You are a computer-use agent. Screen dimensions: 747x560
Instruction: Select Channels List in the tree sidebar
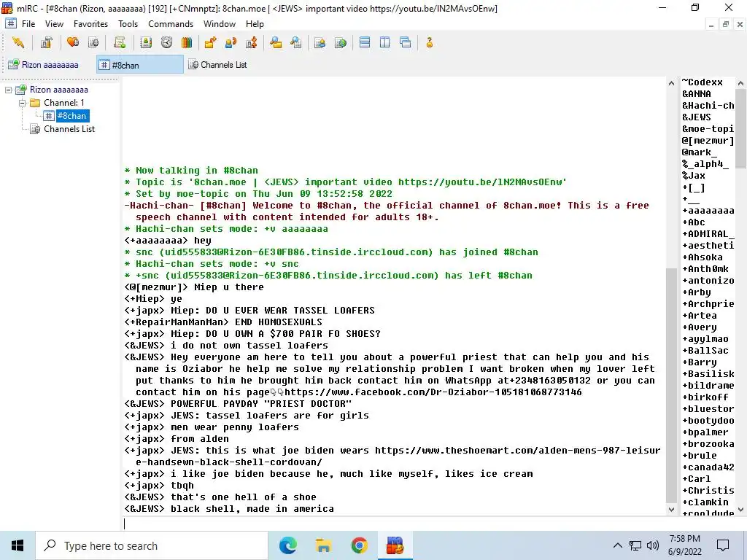[x=69, y=129]
